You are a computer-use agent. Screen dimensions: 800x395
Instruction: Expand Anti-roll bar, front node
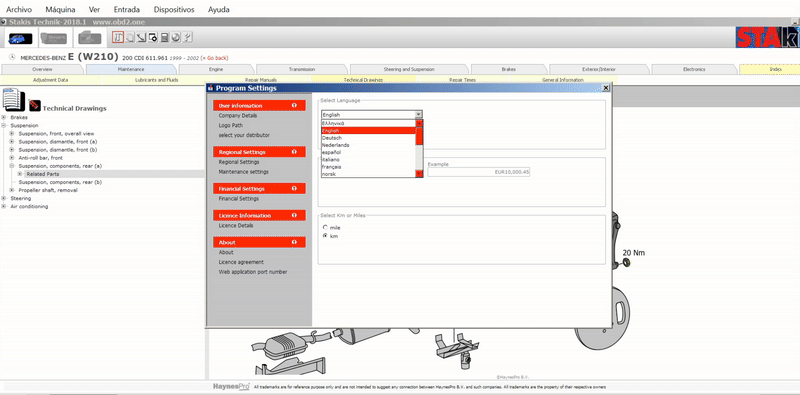(x=12, y=158)
